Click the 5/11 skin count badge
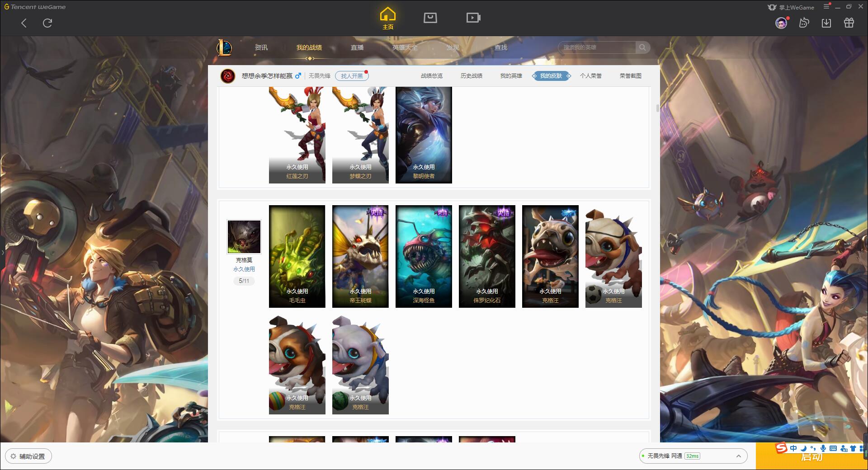The image size is (868, 470). click(244, 281)
